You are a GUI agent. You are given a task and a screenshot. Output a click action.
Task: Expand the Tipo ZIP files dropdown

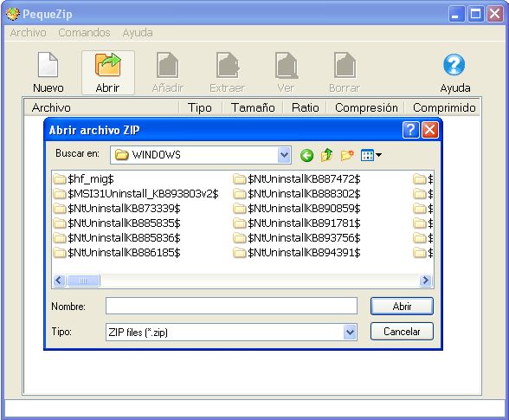point(350,332)
